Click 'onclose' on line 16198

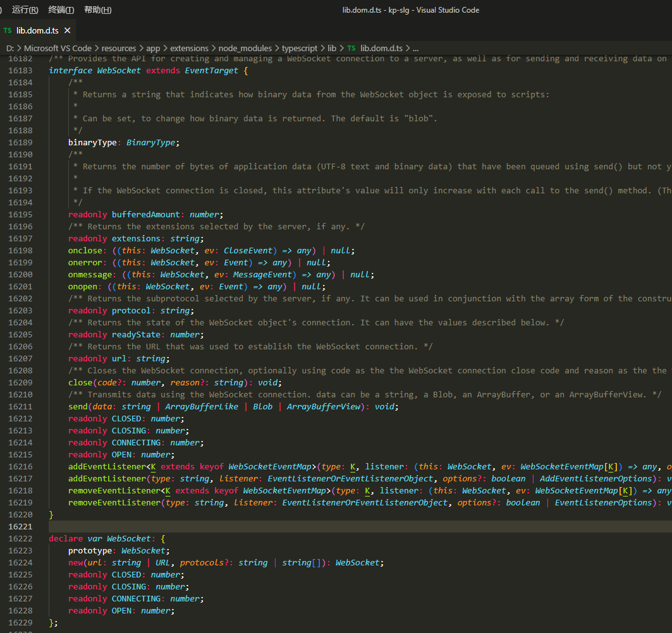[85, 250]
